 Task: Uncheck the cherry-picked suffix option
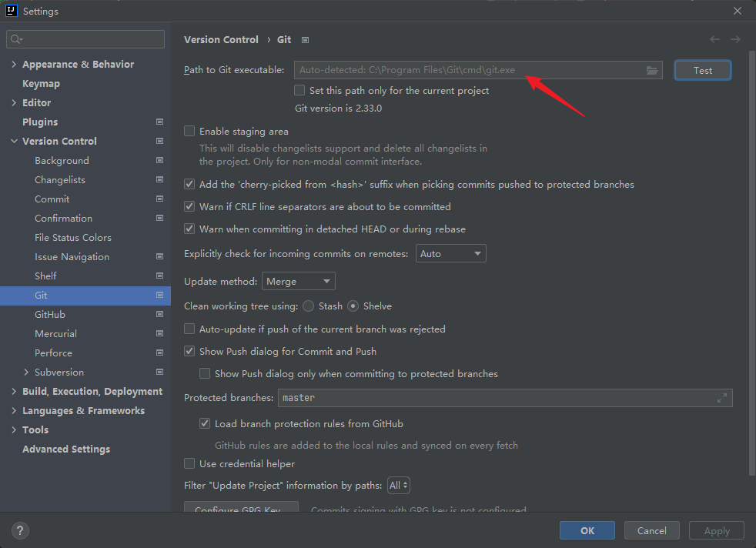(x=189, y=184)
